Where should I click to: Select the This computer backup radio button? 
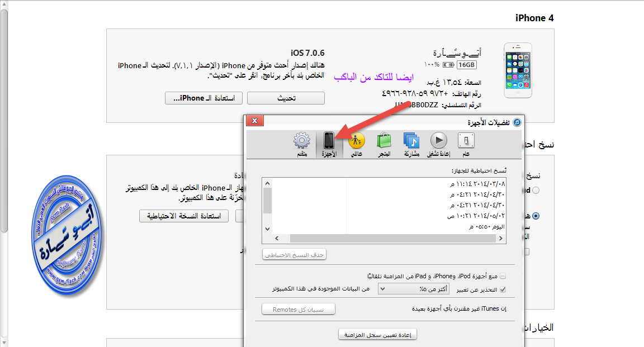pyautogui.click(x=536, y=216)
